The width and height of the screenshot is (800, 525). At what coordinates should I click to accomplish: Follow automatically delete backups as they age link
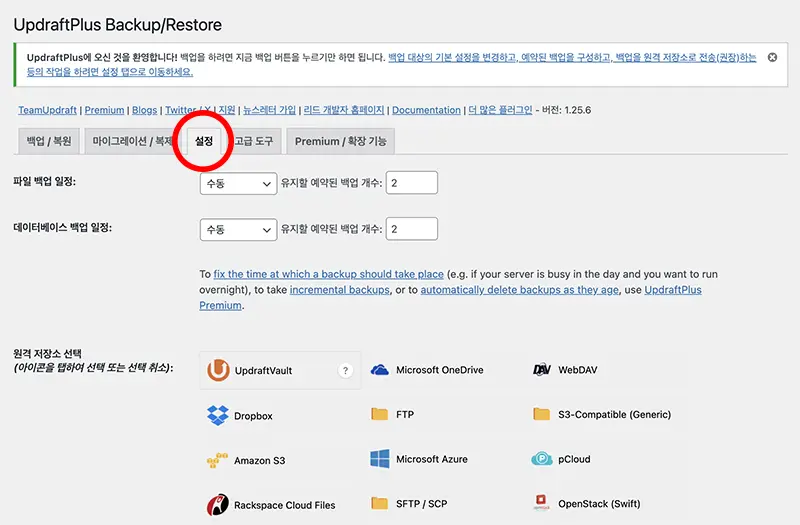[x=519, y=290]
